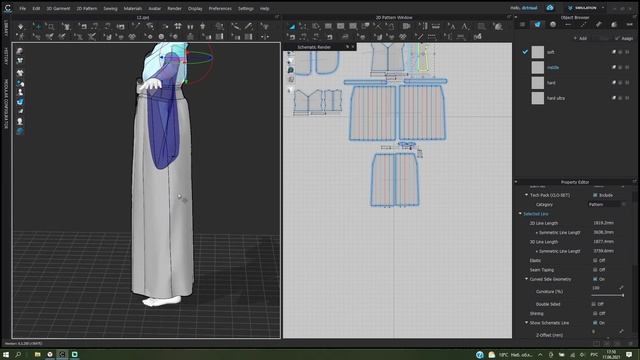The width and height of the screenshot is (640, 360).
Task: Open the Scene list icon in Object Browser
Action: point(522,24)
